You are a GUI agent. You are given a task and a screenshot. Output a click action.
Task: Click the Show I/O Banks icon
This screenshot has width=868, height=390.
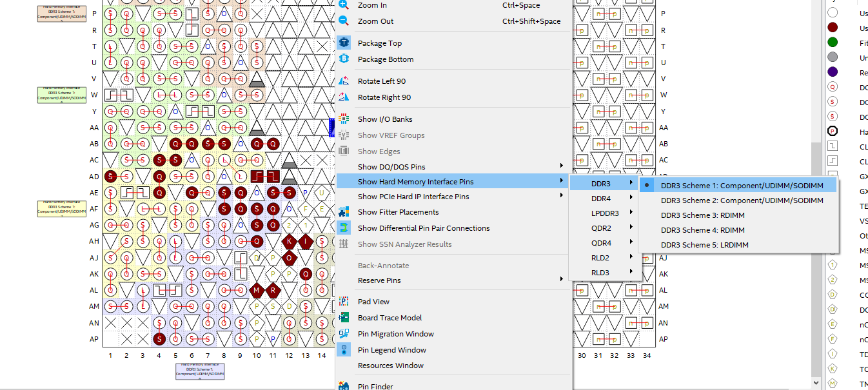coord(342,119)
